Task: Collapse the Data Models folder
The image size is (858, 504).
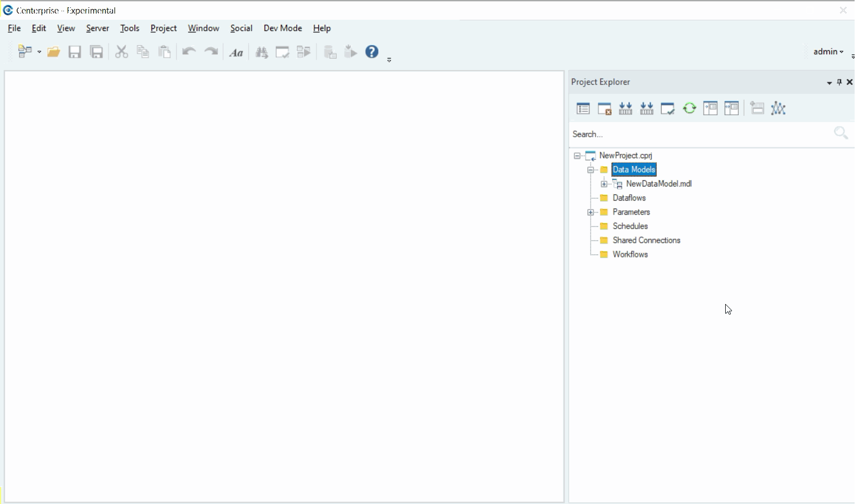Action: [x=590, y=170]
